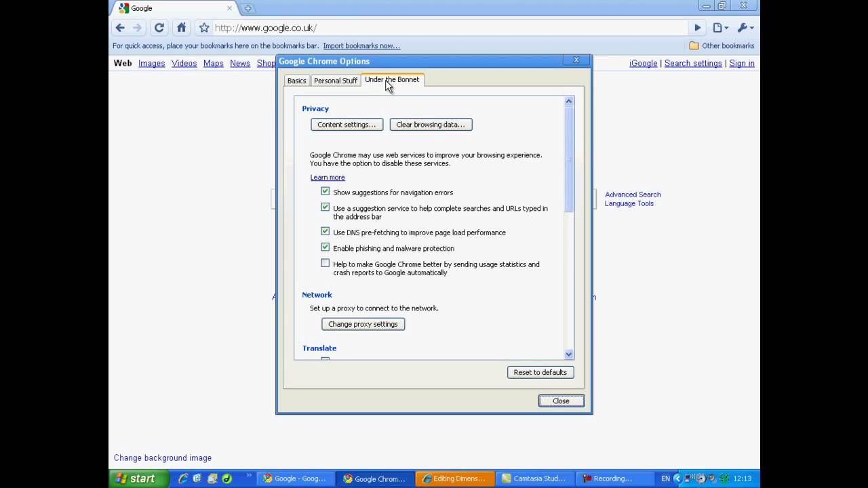Open the iGoogle link
Image resolution: width=868 pixels, height=488 pixels.
coord(643,63)
